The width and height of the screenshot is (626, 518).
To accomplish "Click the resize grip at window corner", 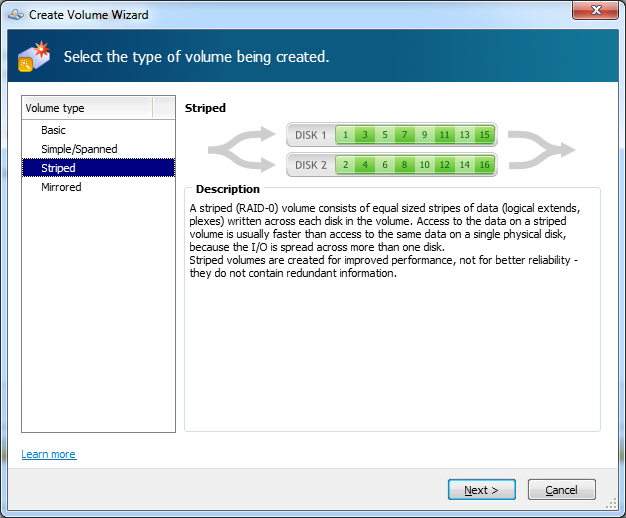I will pyautogui.click(x=612, y=504).
